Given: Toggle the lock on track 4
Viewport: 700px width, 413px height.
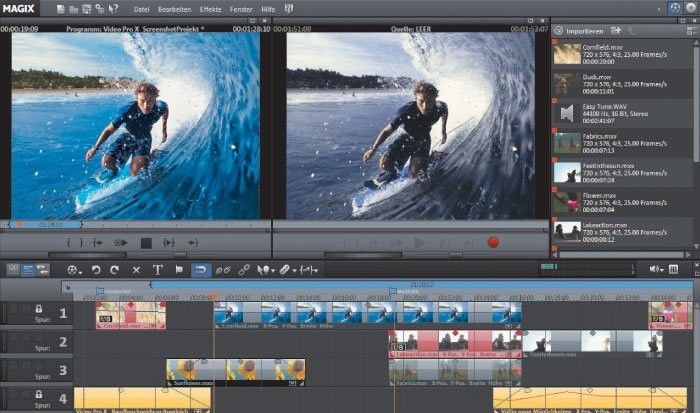Looking at the screenshot, I should (39, 396).
